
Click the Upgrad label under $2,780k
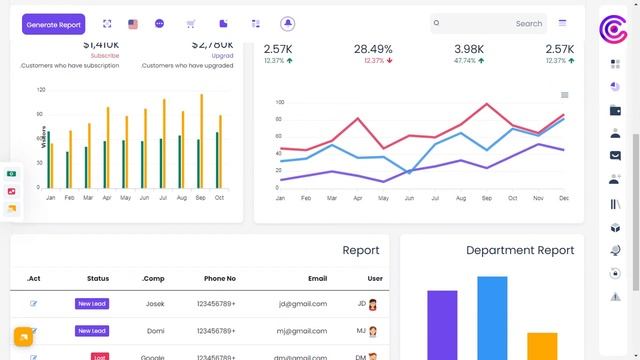click(222, 56)
